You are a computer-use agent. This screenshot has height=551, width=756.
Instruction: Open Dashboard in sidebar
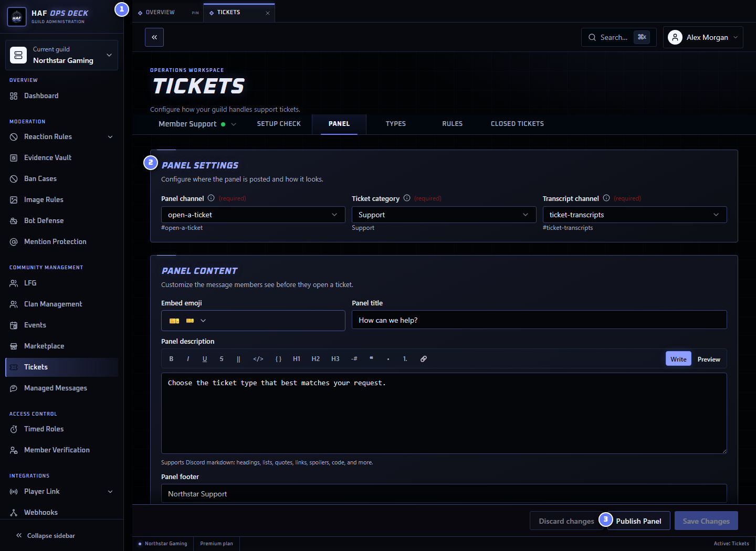coord(61,96)
